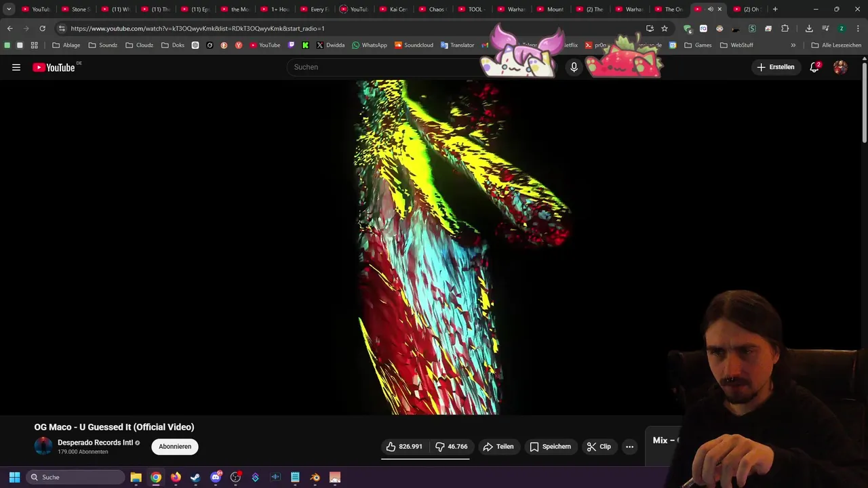The width and height of the screenshot is (868, 488).
Task: Show hidden bookmarks via double chevron
Action: (x=793, y=45)
